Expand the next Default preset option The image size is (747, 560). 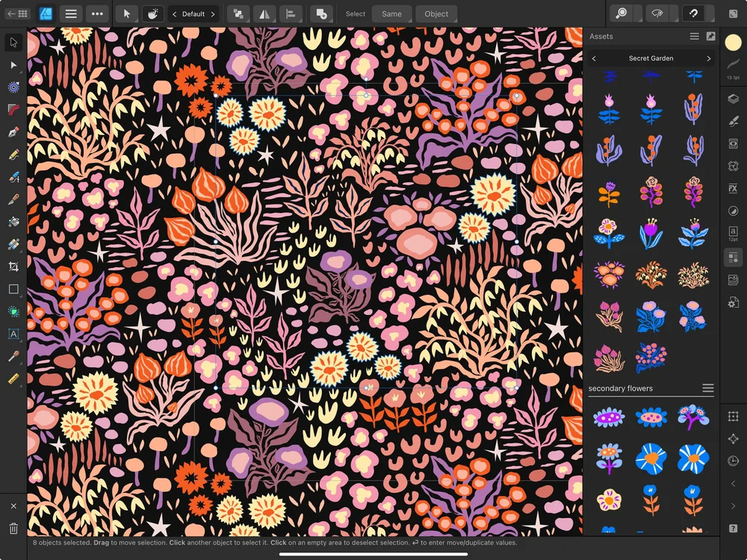point(212,13)
